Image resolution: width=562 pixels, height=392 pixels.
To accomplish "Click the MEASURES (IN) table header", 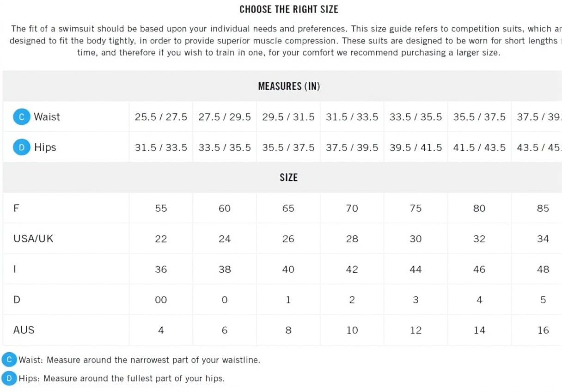I will 289,86.
